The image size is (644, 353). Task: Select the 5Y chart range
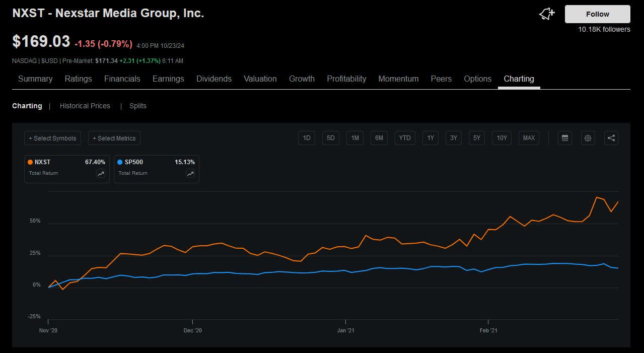pyautogui.click(x=476, y=138)
